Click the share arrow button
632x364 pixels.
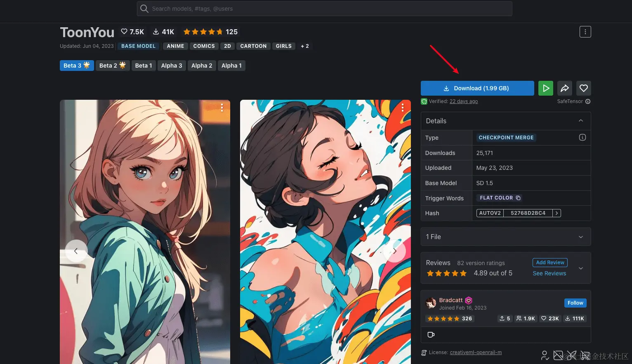click(x=565, y=88)
